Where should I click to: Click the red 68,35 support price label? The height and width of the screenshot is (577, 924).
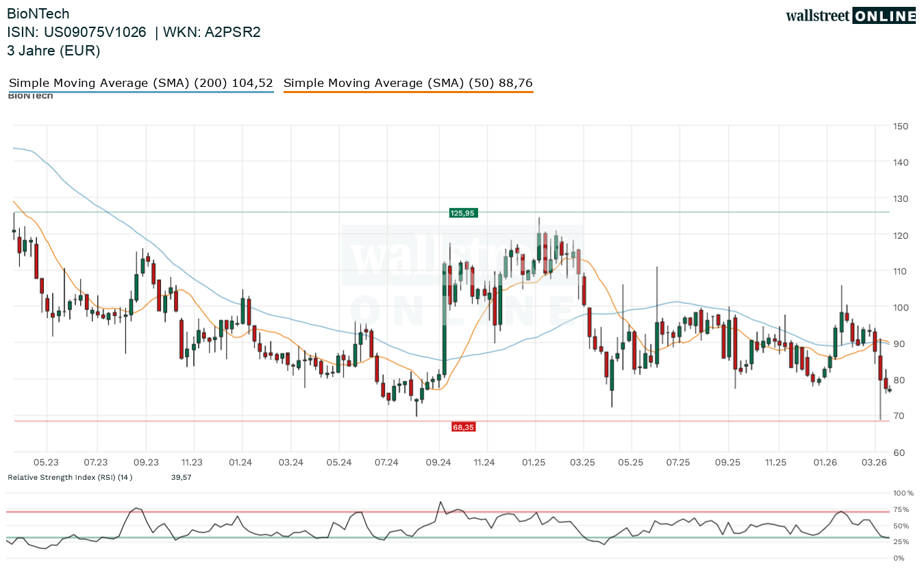tap(463, 427)
